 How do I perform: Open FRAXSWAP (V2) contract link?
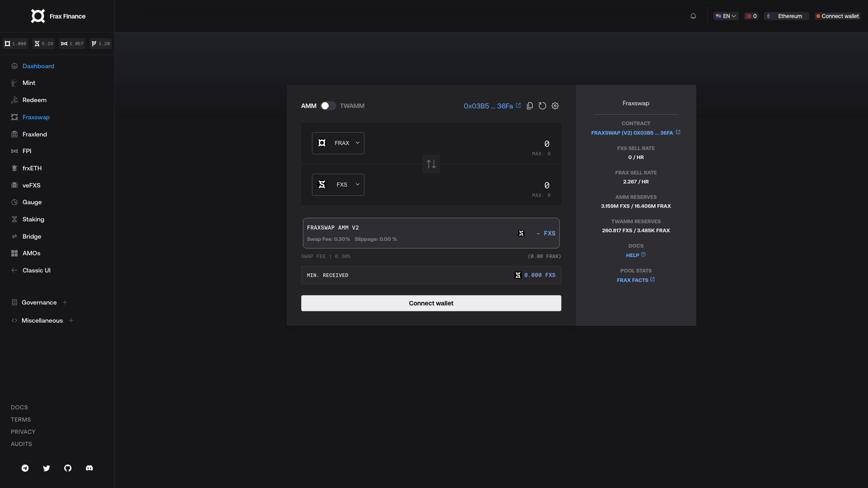[636, 133]
